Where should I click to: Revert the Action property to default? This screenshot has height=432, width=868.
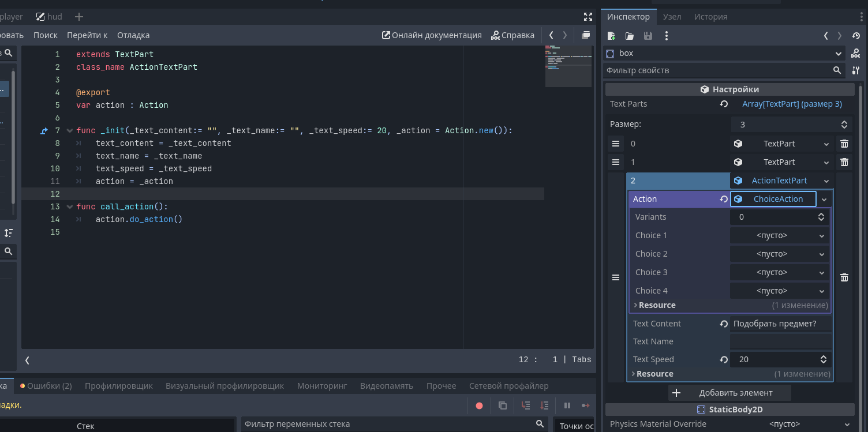pos(724,199)
